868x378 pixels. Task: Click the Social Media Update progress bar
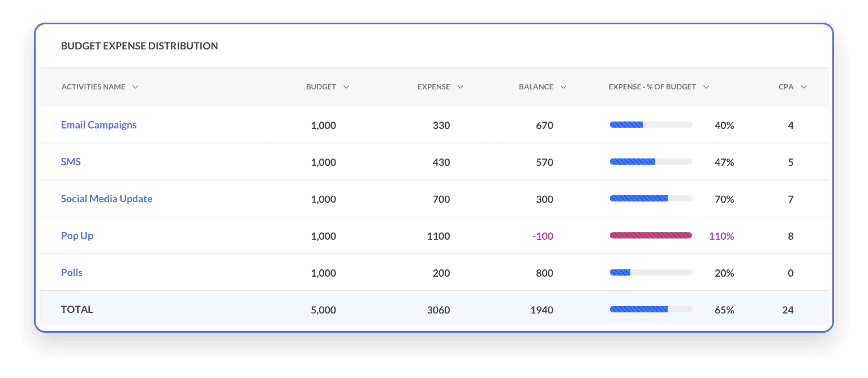click(651, 199)
